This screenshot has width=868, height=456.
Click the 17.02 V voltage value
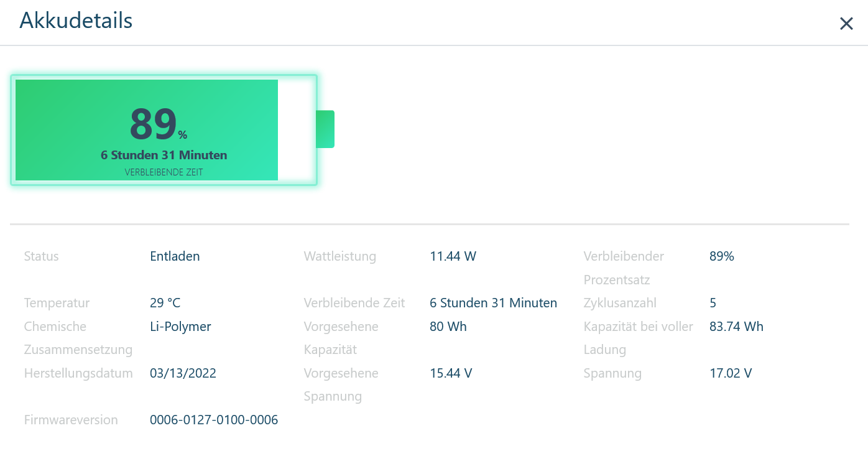coord(731,373)
